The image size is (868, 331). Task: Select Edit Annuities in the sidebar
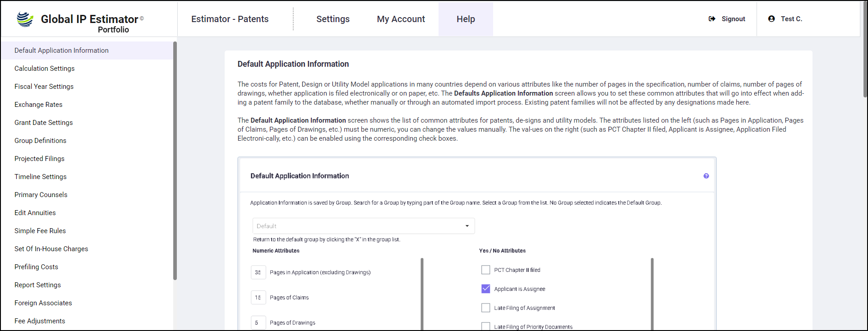coord(35,213)
